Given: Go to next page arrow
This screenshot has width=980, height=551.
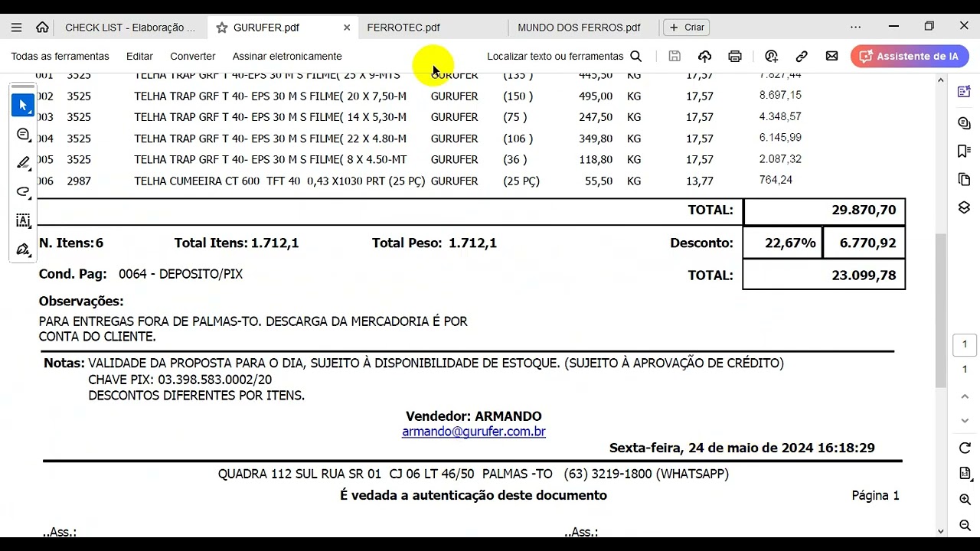Looking at the screenshot, I should tap(965, 421).
